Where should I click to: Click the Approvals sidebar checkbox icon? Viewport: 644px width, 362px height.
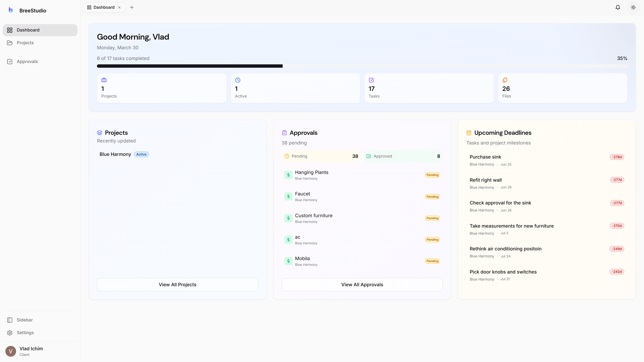pos(10,62)
